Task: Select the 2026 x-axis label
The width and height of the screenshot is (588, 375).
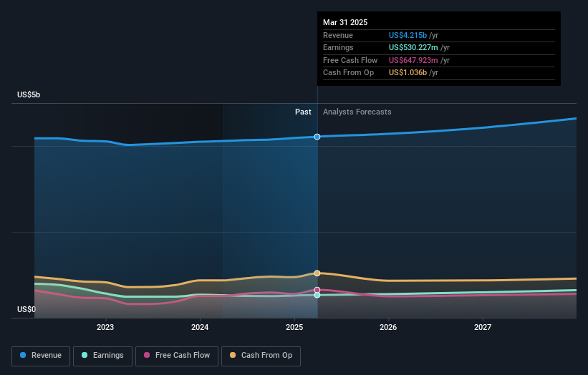Action: tap(388, 327)
